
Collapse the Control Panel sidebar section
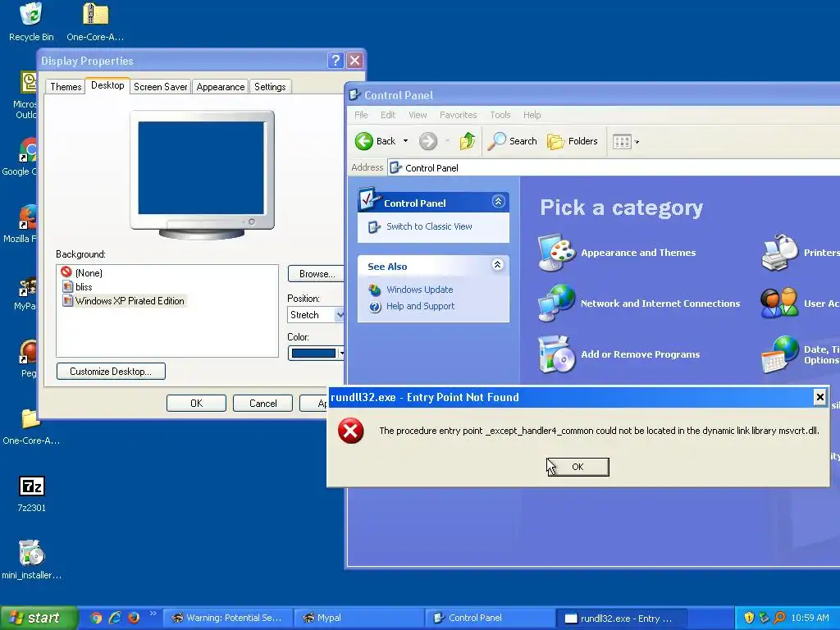click(498, 202)
